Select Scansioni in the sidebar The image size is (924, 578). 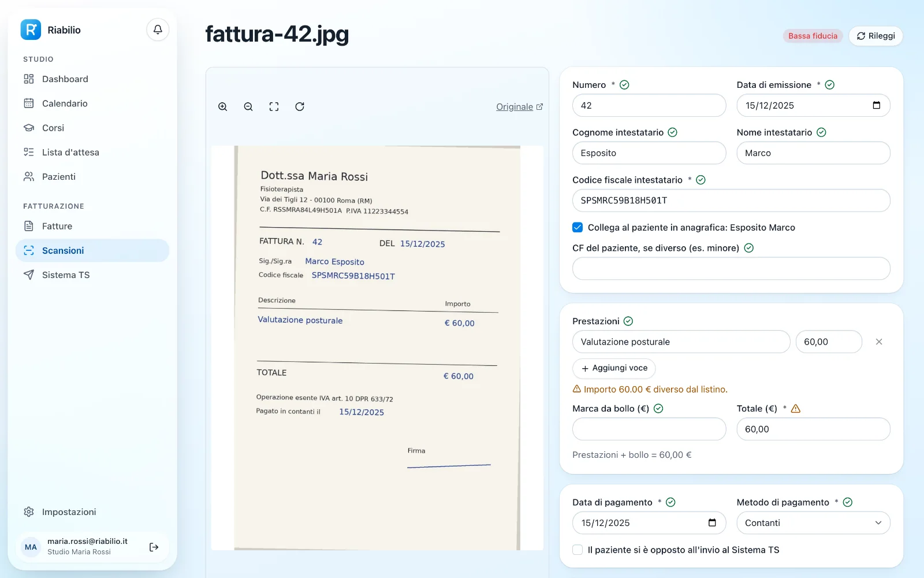(x=92, y=250)
